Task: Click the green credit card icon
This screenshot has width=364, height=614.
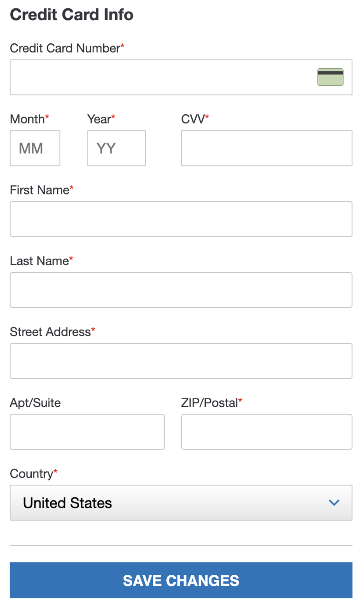Action: pyautogui.click(x=330, y=77)
